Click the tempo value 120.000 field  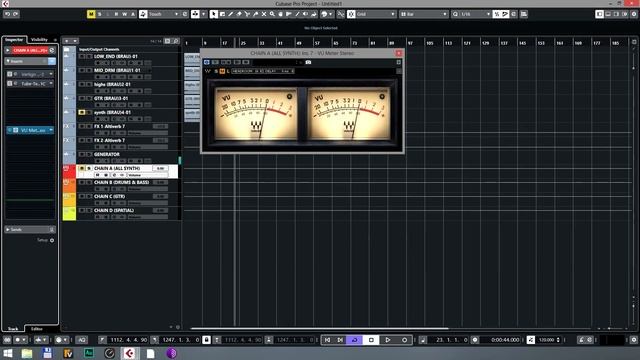pos(547,340)
